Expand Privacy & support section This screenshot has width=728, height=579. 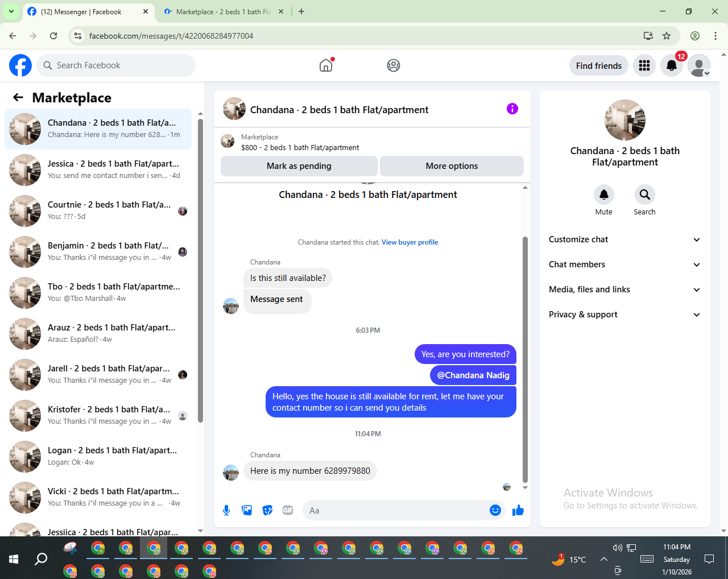coord(624,315)
